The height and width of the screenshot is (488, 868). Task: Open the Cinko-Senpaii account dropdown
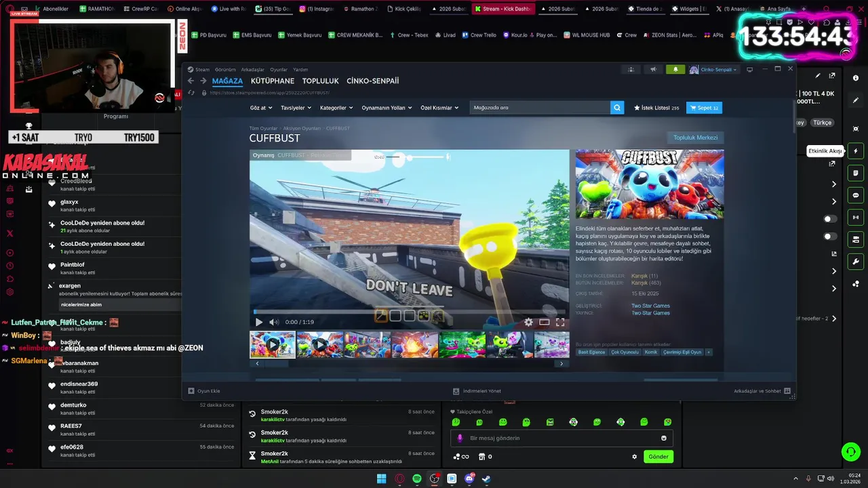714,69
